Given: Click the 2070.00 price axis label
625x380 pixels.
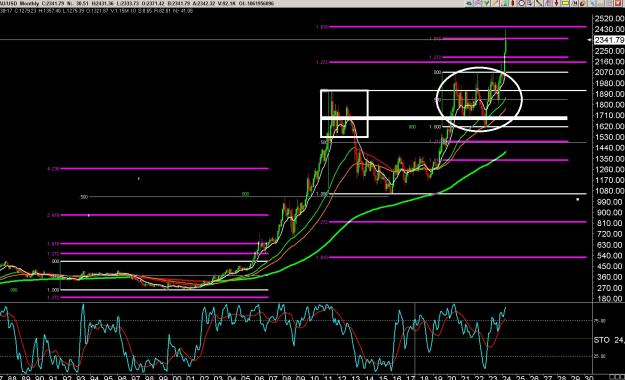Looking at the screenshot, I should click(609, 72).
